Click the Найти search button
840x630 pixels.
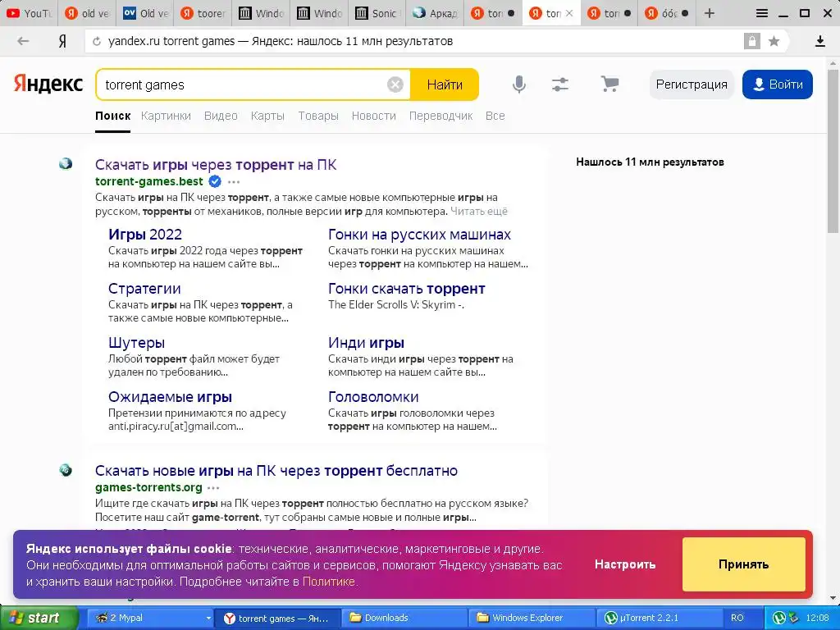[445, 84]
